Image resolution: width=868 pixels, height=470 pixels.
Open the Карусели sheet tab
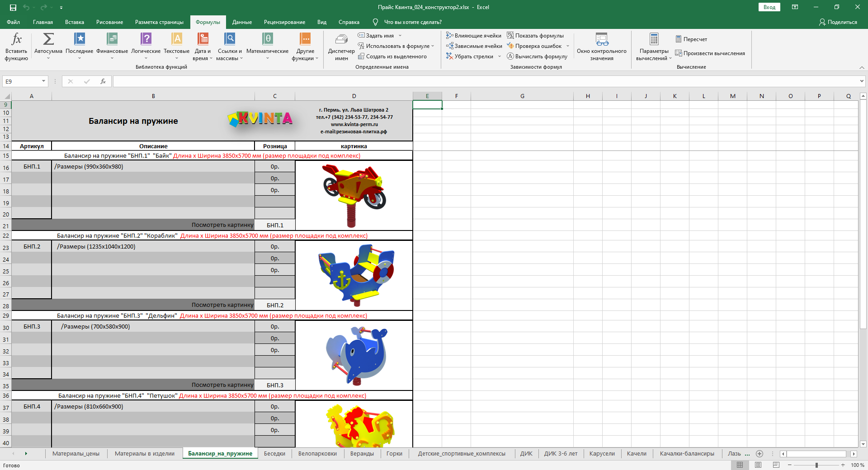pyautogui.click(x=602, y=454)
